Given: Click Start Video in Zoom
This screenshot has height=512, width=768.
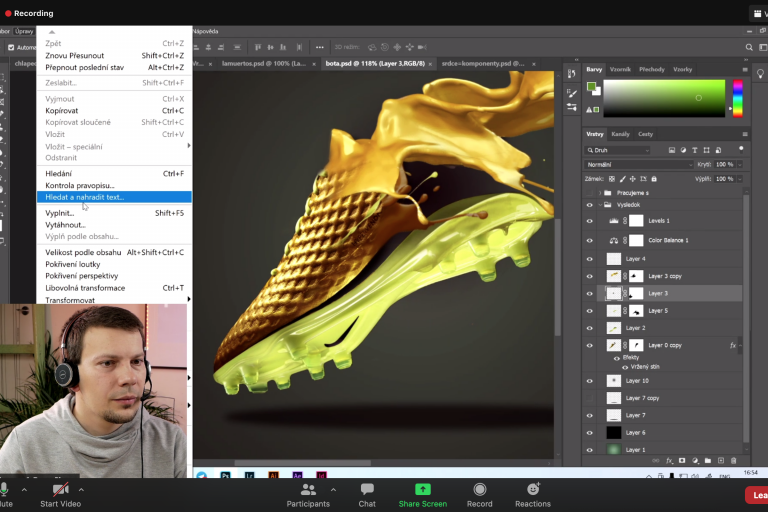Looking at the screenshot, I should pyautogui.click(x=61, y=495).
